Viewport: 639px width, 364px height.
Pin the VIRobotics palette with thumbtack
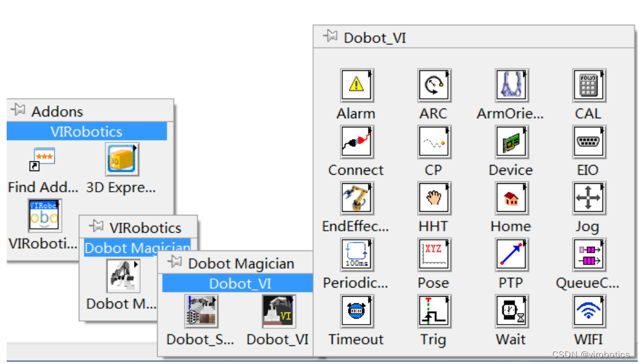click(96, 226)
